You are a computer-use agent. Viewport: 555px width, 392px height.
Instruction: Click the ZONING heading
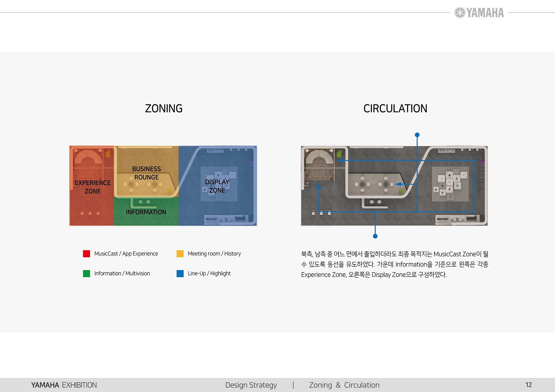(x=164, y=108)
